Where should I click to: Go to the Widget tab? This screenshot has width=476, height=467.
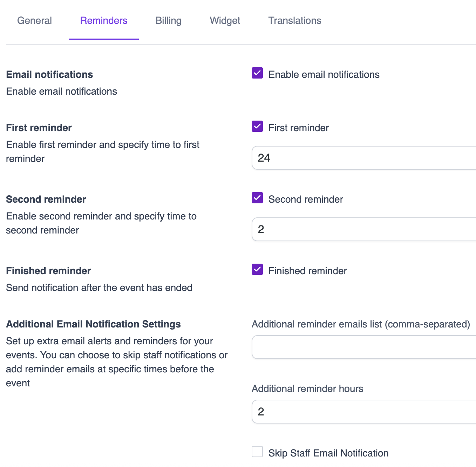click(225, 21)
